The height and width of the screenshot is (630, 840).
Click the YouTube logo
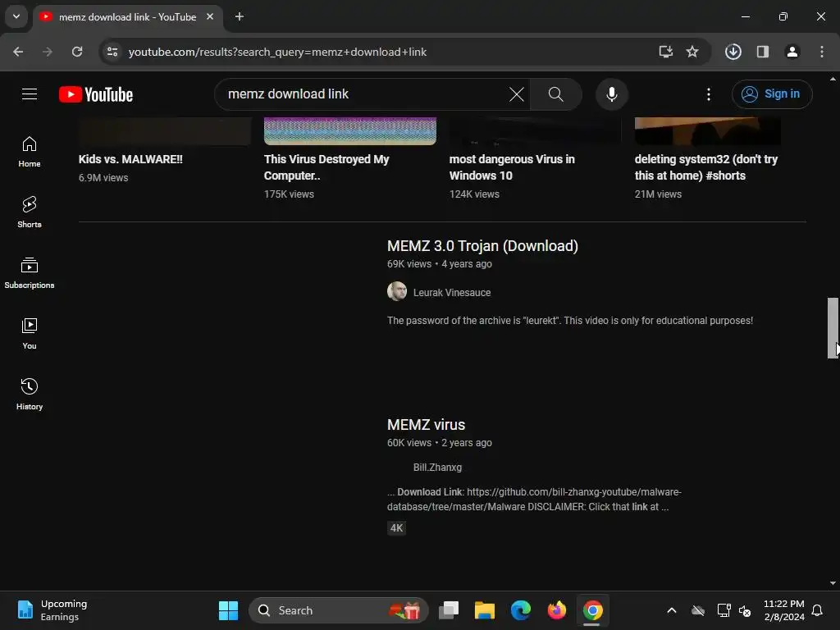coord(96,94)
